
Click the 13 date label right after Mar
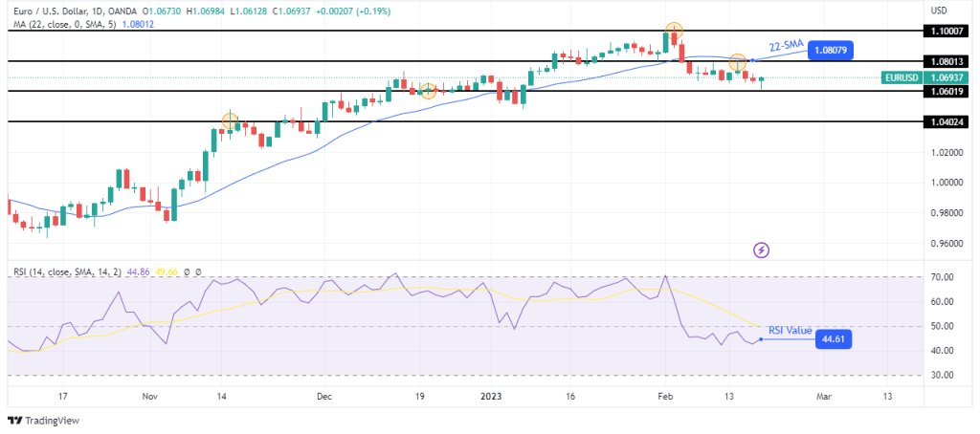(x=887, y=397)
